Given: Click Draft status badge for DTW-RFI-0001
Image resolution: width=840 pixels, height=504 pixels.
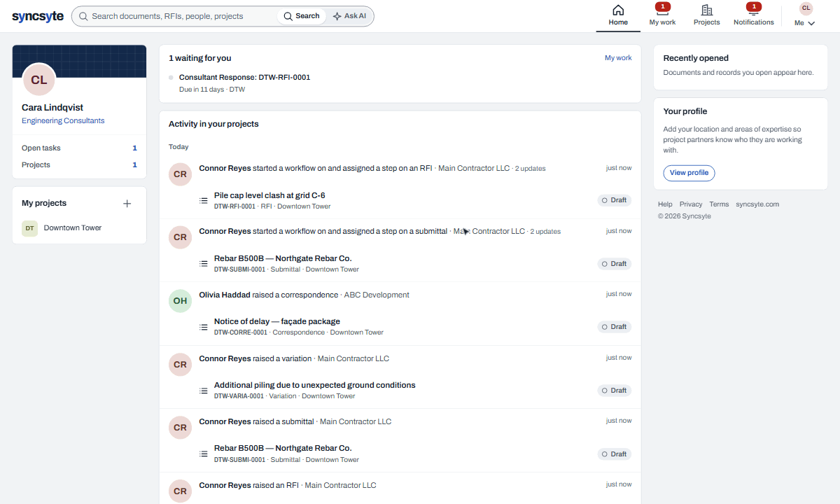Looking at the screenshot, I should [x=615, y=200].
